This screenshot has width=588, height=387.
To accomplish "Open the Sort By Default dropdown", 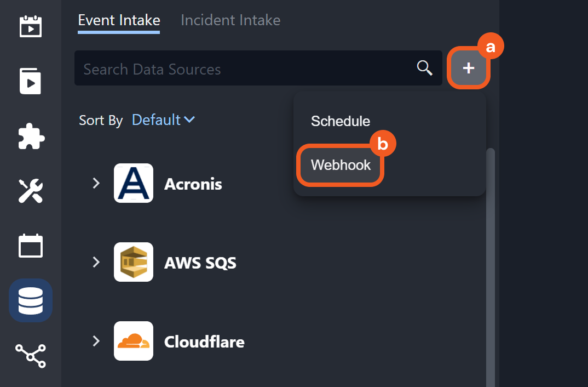I will 163,119.
